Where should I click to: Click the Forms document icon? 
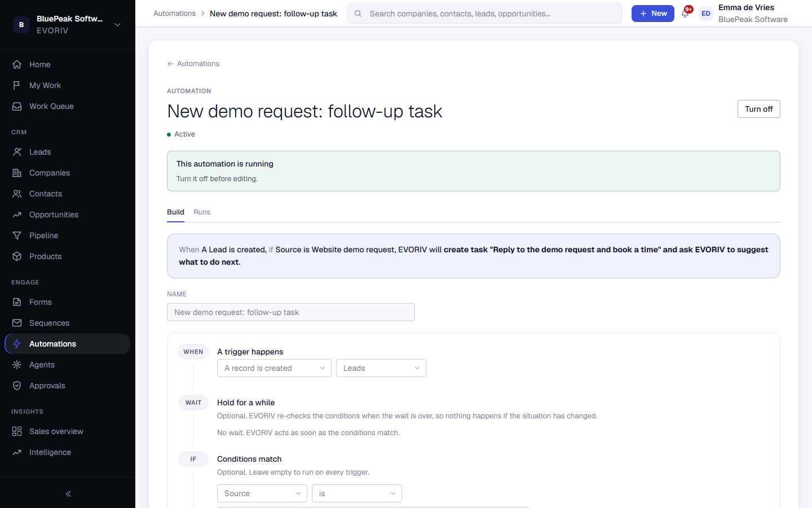click(x=17, y=302)
